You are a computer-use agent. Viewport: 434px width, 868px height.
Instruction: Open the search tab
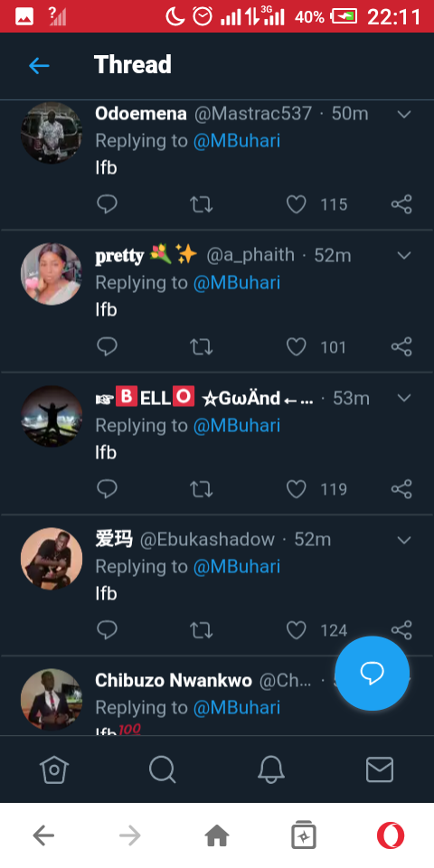163,769
